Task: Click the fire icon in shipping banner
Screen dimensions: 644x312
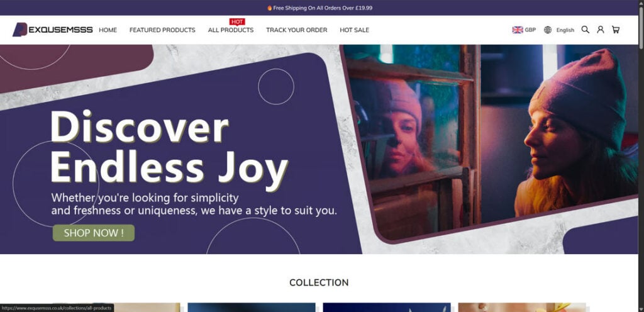Action: pos(269,8)
